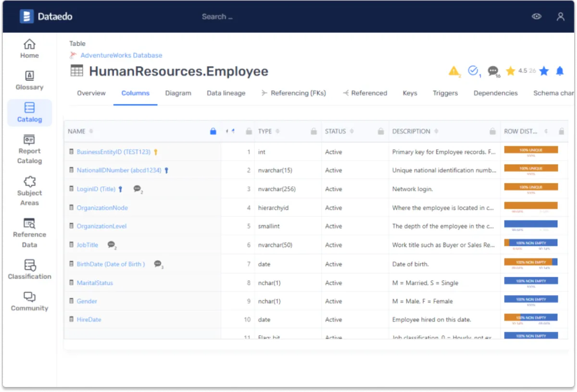Viewport: 577px width, 392px height.
Task: Open comments icon beside JobTitle
Action: (111, 245)
